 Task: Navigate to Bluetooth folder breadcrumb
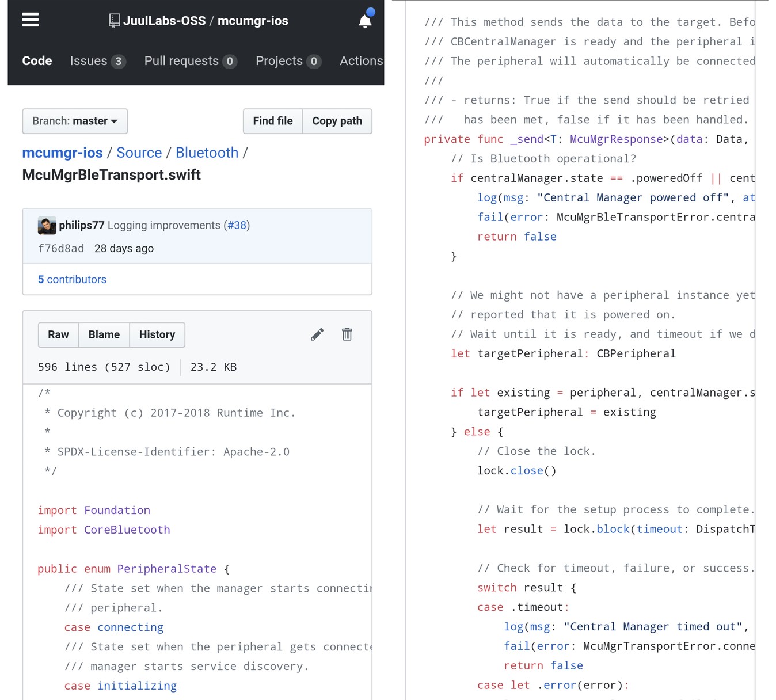click(207, 153)
